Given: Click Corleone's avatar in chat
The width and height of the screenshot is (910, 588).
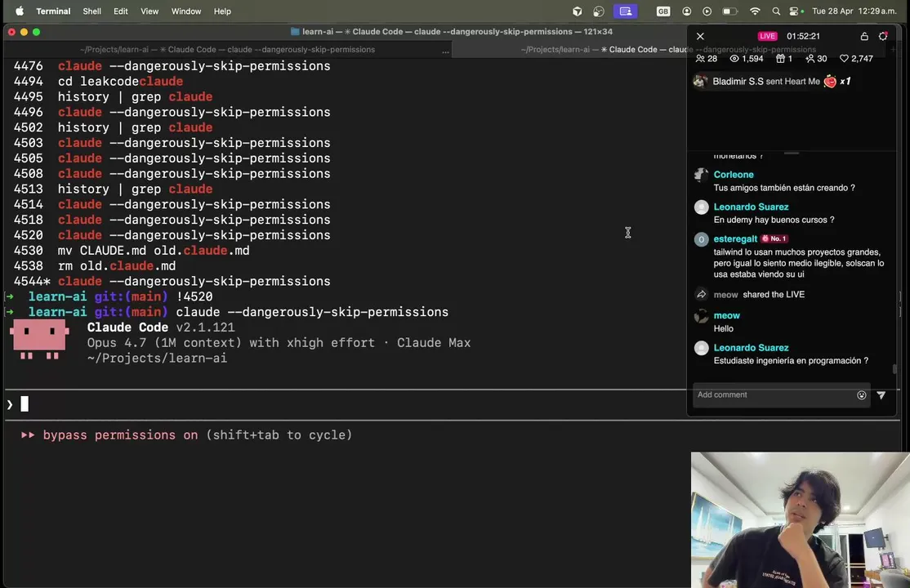Looking at the screenshot, I should 701,175.
